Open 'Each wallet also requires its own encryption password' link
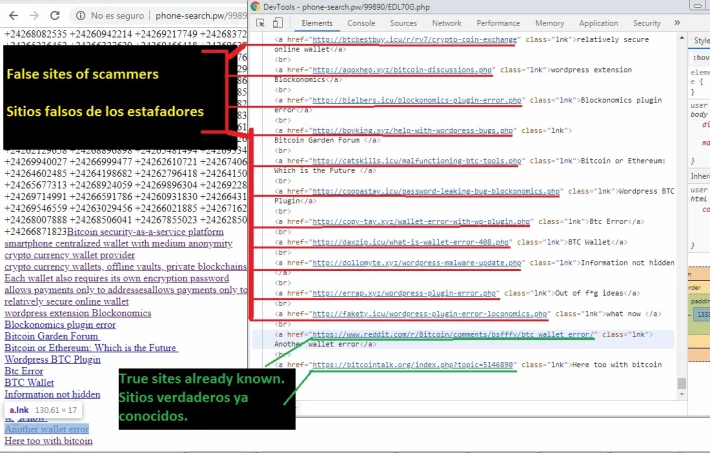The width and height of the screenshot is (710, 453). coord(117,278)
